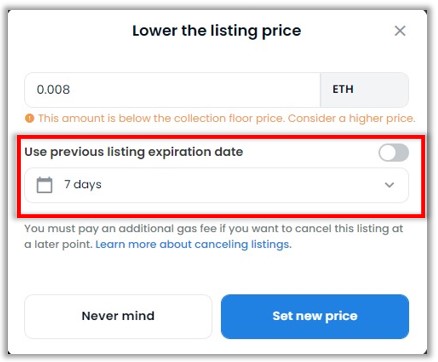Click the additional gas fee notice text

pyautogui.click(x=214, y=236)
